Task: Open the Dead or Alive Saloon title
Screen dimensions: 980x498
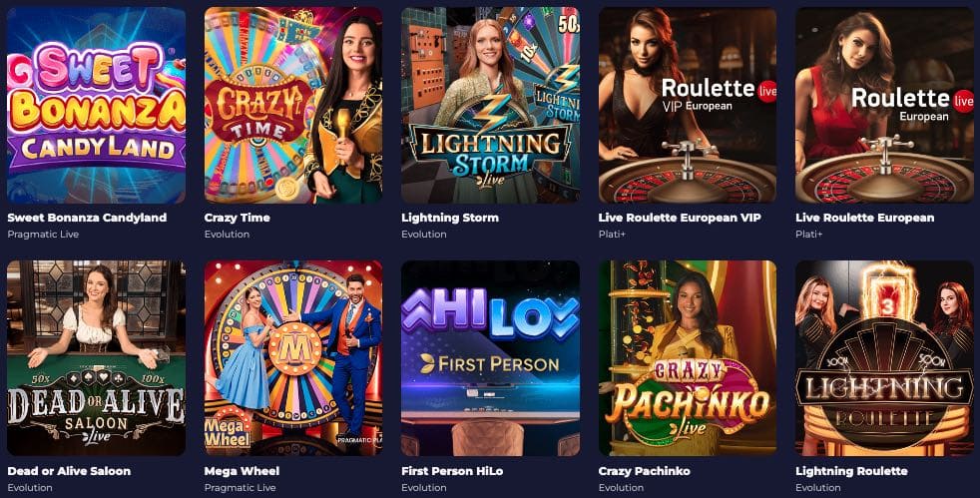Action: [x=69, y=471]
